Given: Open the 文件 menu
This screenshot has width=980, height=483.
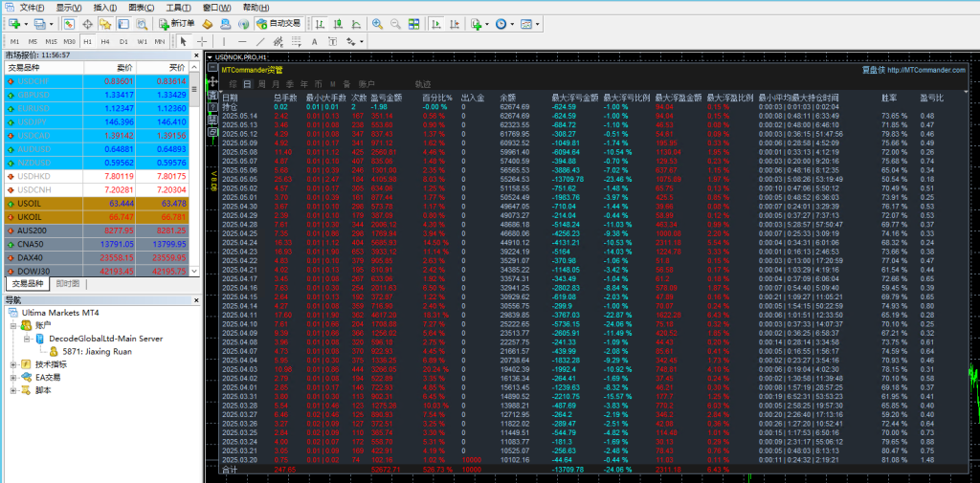Looking at the screenshot, I should coord(32,8).
